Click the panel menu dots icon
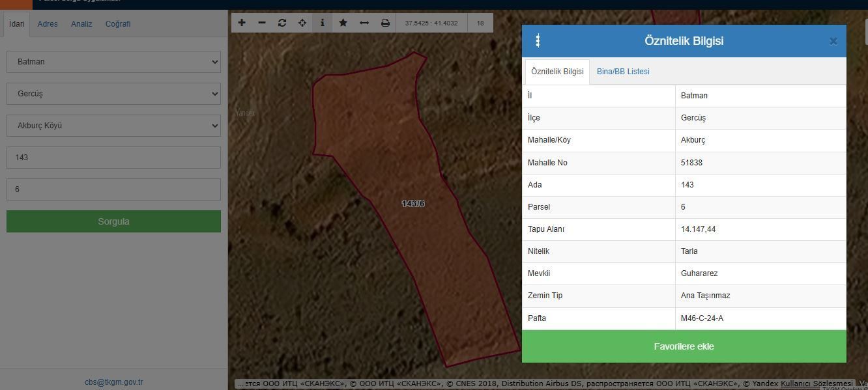This screenshot has width=868, height=390. [x=538, y=41]
